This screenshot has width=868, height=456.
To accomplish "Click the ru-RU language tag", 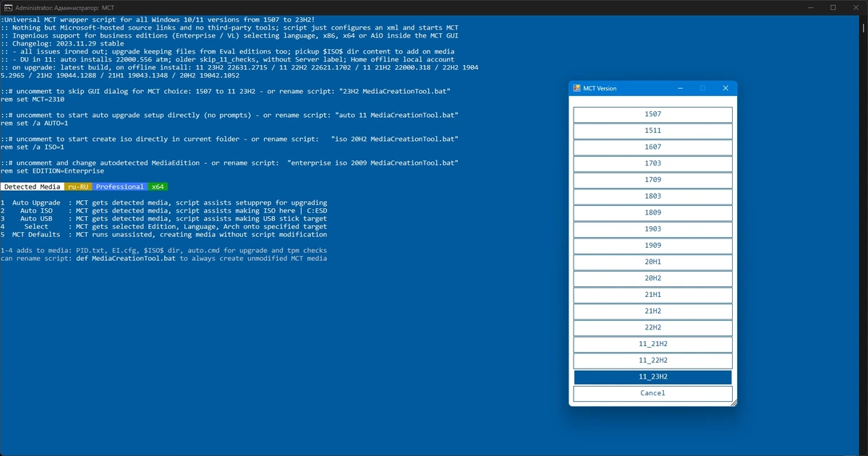I will coord(79,186).
